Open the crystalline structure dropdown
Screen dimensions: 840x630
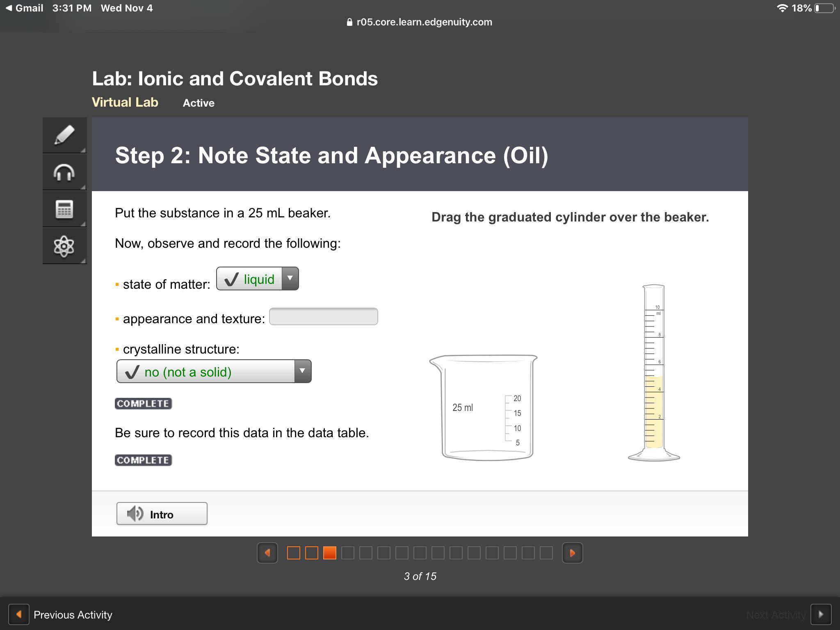pos(214,372)
